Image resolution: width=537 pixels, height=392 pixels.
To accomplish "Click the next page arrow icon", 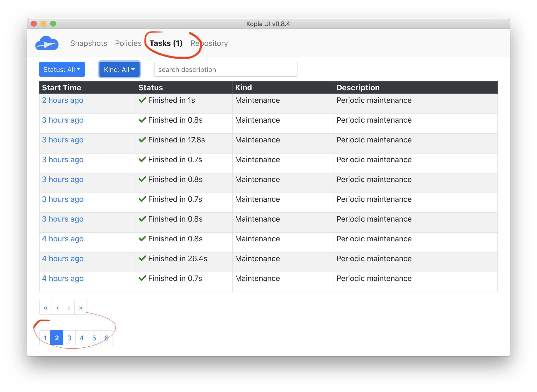I will 69,308.
